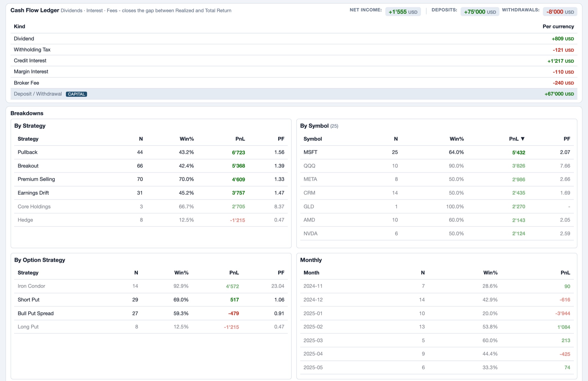Select the Short Put option strategy row
The image size is (588, 381).
151,300
